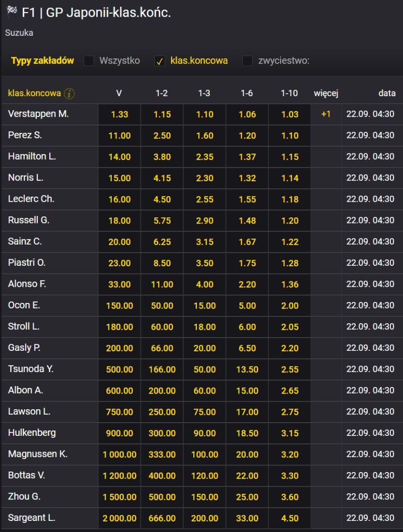Select Verstappen 1-10 odds 1.03

[x=290, y=114]
